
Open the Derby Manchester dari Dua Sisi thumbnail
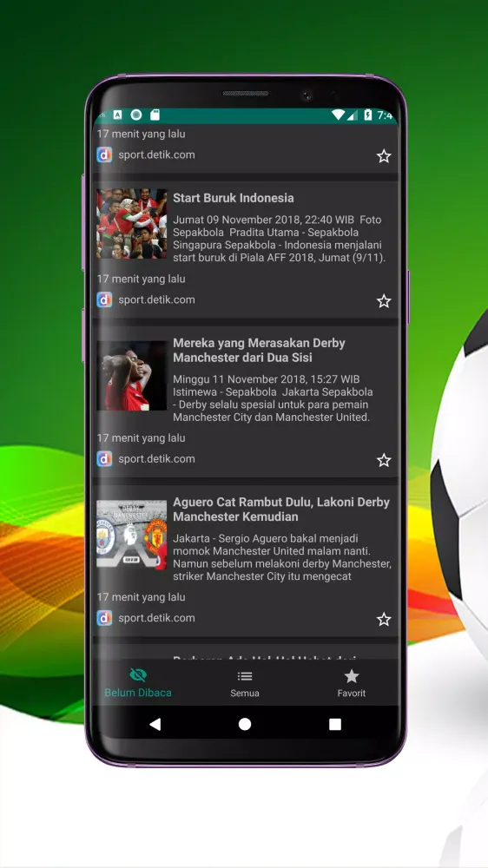pos(132,376)
